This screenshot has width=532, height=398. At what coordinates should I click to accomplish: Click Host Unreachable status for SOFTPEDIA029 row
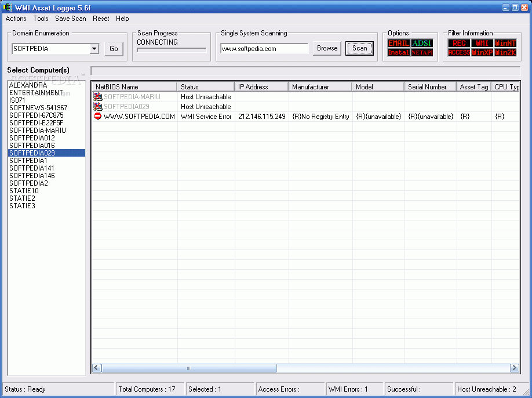coord(206,107)
